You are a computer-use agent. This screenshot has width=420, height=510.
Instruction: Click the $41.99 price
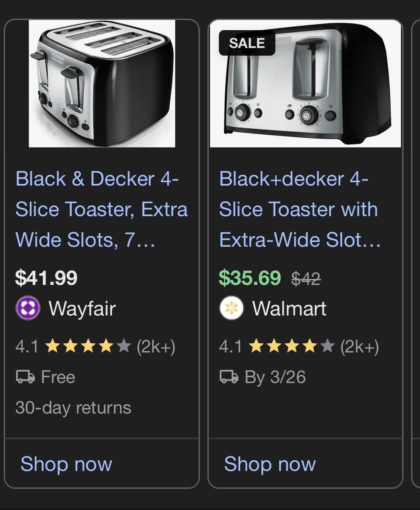click(x=46, y=278)
